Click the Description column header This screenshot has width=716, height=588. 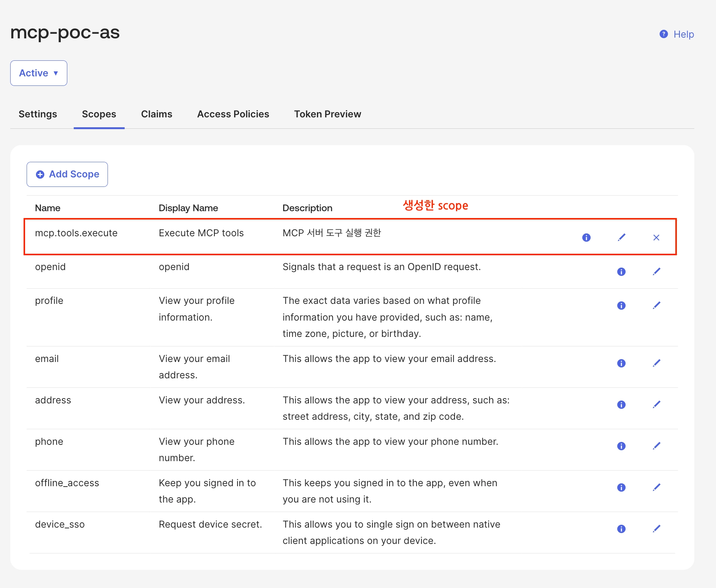(x=307, y=208)
